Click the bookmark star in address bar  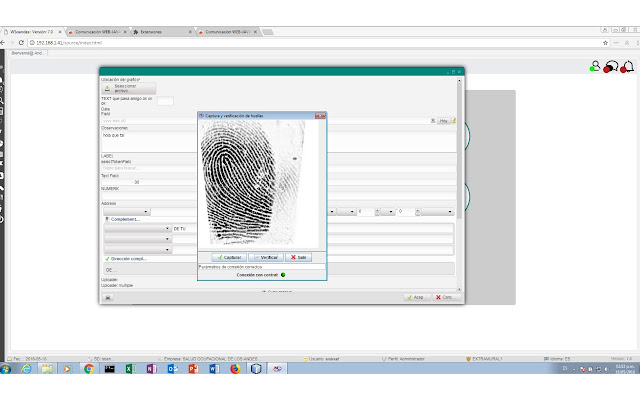[605, 42]
